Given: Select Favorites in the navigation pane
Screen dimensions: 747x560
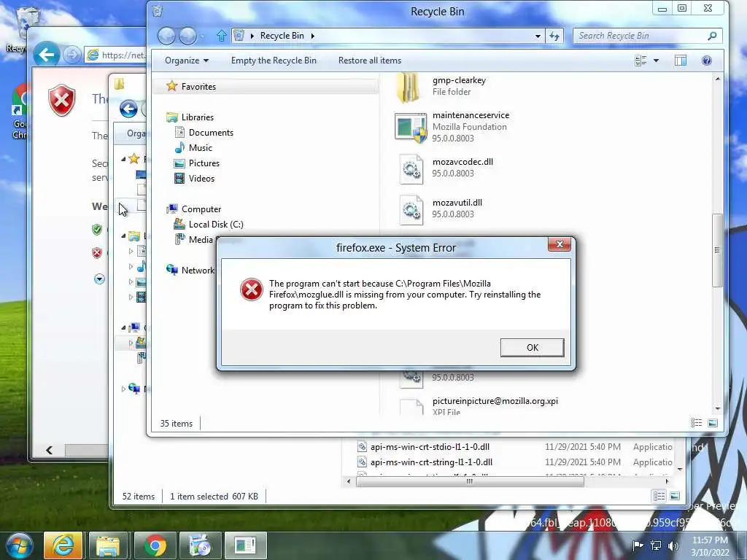Looking at the screenshot, I should (198, 87).
